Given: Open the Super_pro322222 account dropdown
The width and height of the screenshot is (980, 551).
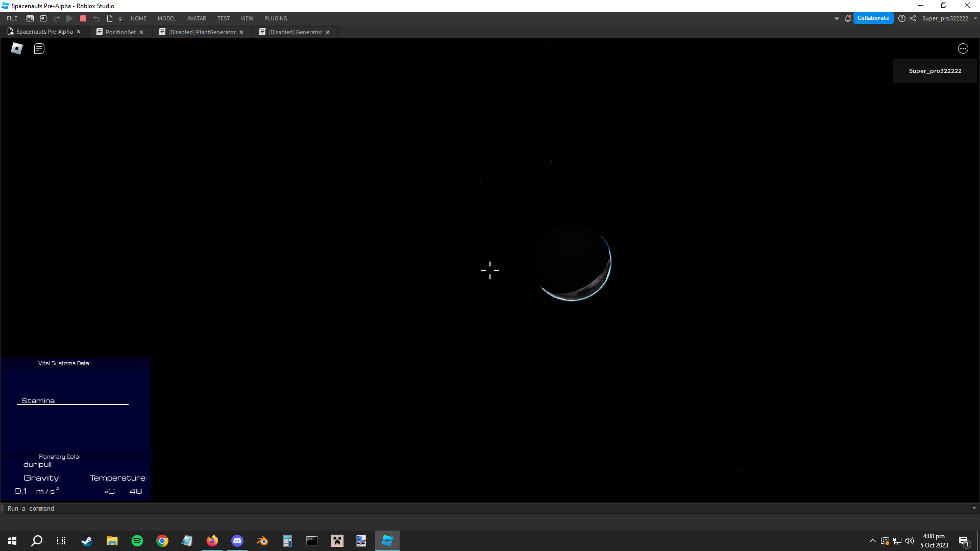Looking at the screenshot, I should [x=948, y=18].
